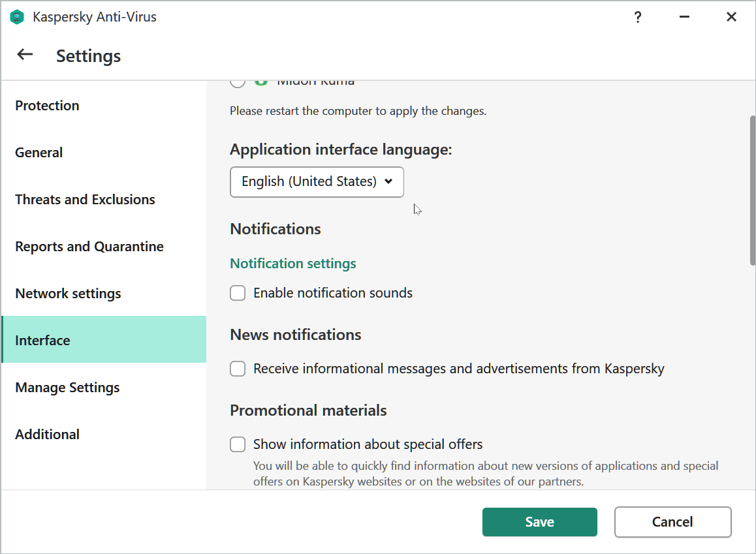Switch to the General settings section
The image size is (756, 554).
(x=39, y=153)
